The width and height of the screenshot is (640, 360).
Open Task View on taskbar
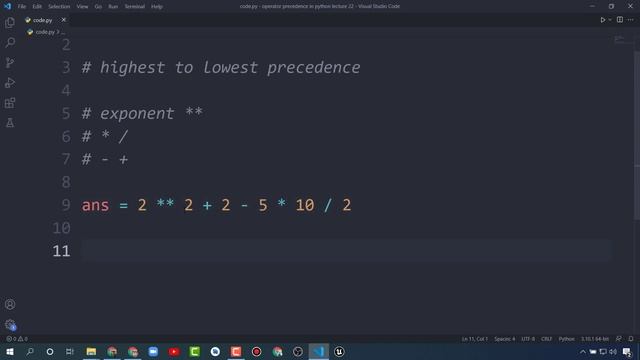tap(70, 351)
